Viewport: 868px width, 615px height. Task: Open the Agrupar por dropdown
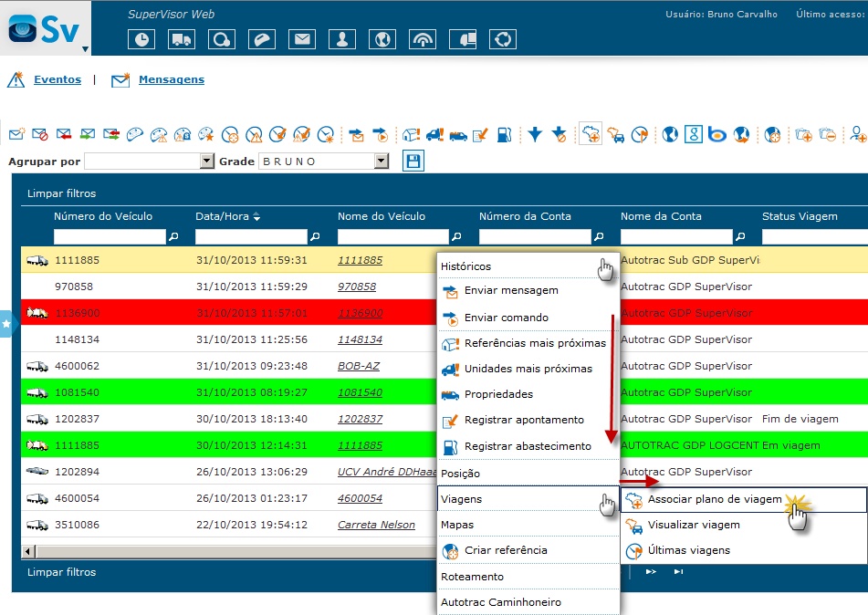(206, 162)
